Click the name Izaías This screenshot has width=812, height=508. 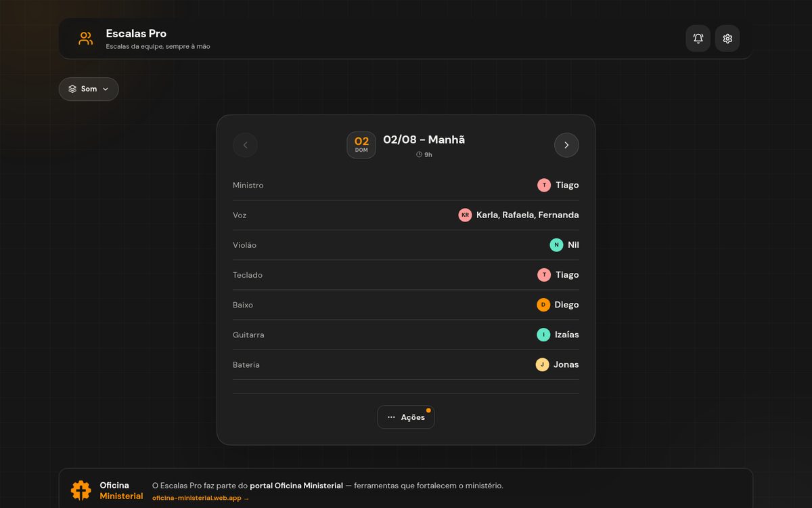(567, 335)
